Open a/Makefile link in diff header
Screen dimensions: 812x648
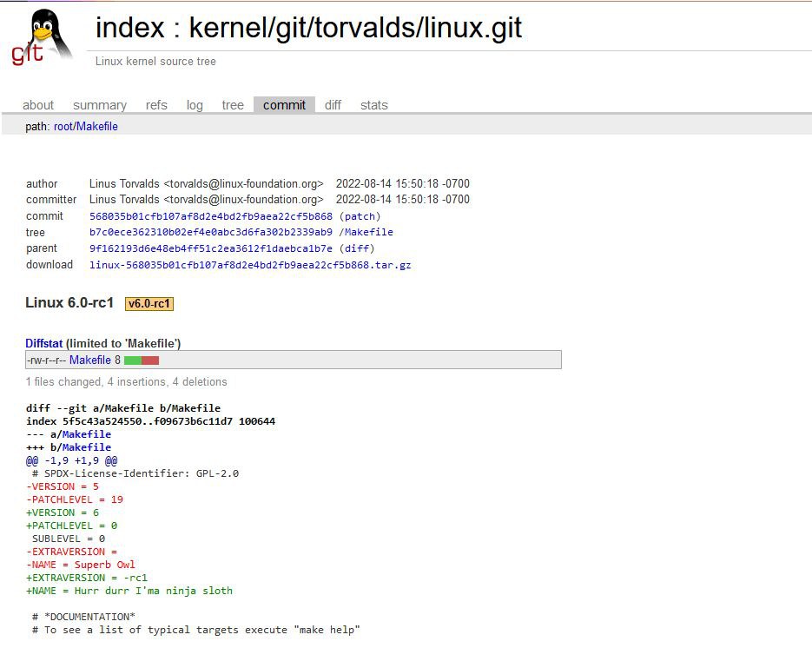tap(87, 434)
